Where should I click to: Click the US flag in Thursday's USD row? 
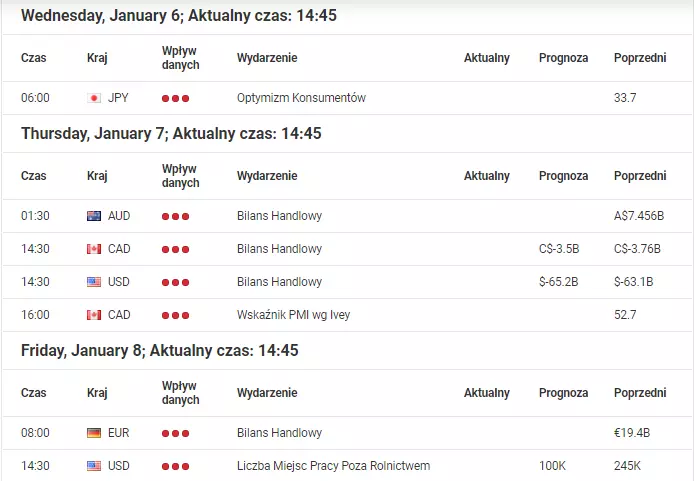tap(94, 282)
